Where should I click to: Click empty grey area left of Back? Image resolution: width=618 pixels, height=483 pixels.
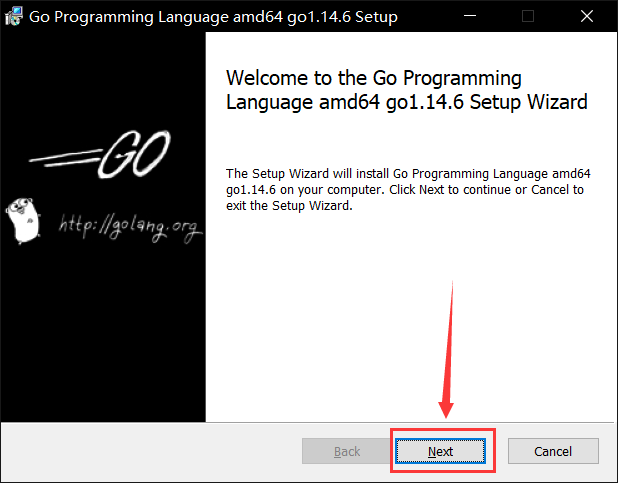(152, 451)
